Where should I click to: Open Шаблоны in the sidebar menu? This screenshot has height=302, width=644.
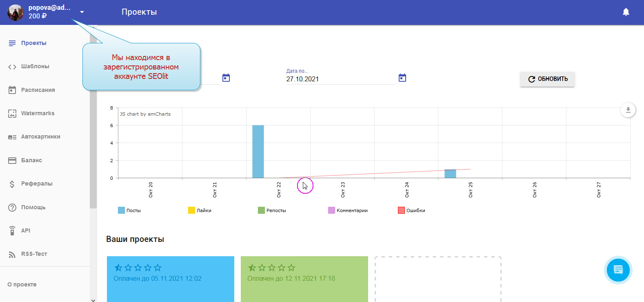(x=35, y=67)
